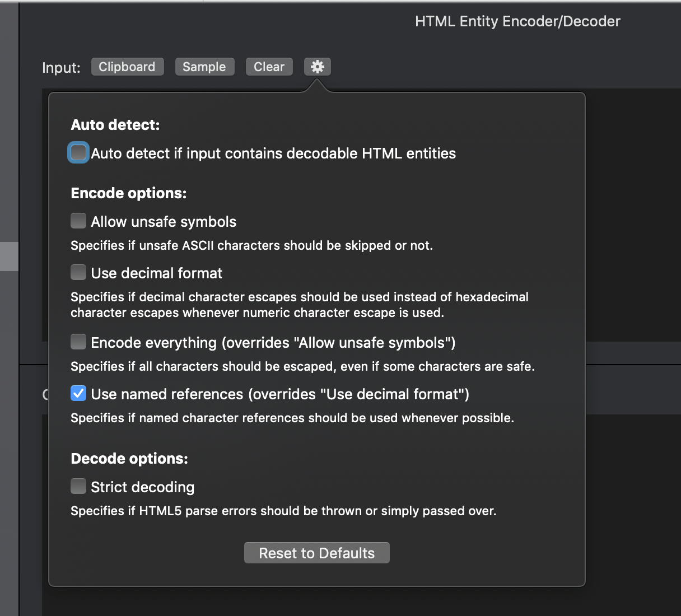Screen dimensions: 681x616
Task: Click Reset to Defaults
Action: tap(316, 553)
